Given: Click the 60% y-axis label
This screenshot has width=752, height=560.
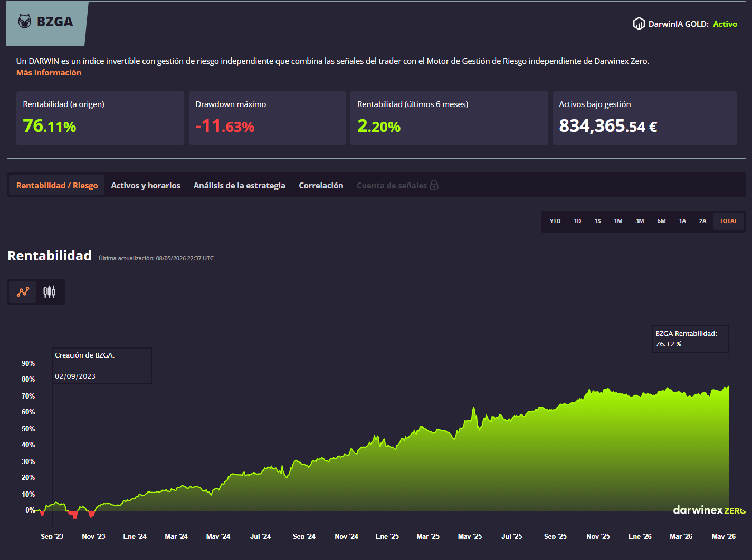Looking at the screenshot, I should click(28, 412).
